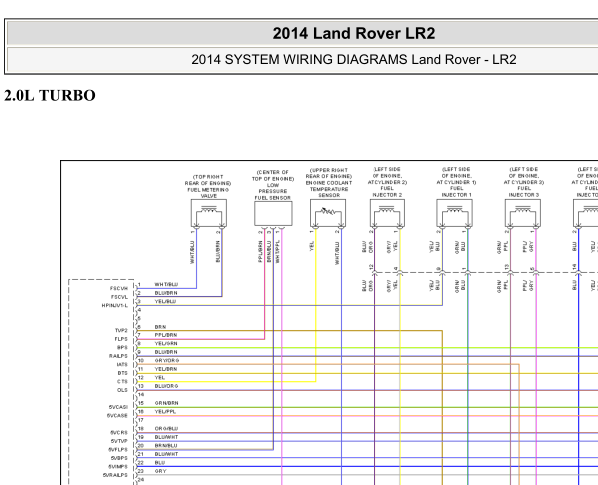Click the BPS signal name
Viewport: 598px width, 485px height.
tap(122, 347)
